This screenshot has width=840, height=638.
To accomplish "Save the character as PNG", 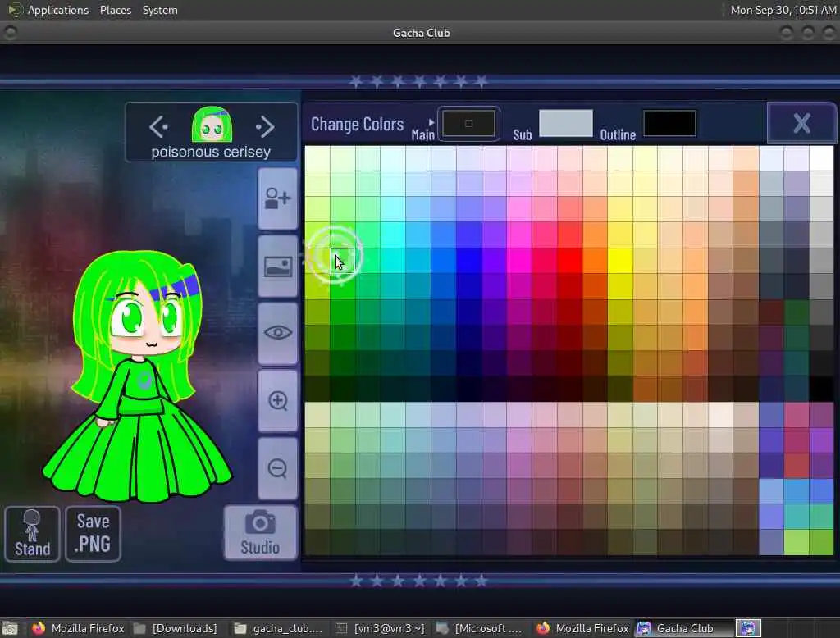I will 94,534.
